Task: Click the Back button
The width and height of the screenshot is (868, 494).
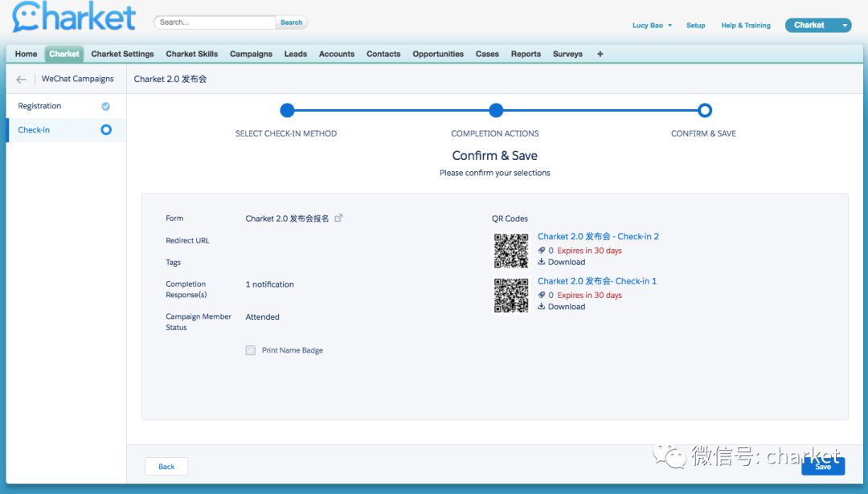Action: pyautogui.click(x=166, y=467)
